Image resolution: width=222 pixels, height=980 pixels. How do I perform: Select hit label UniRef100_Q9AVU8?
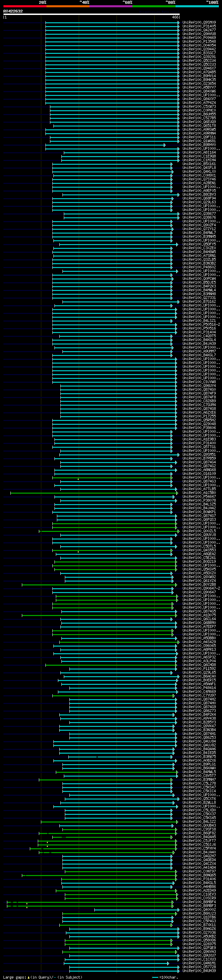[x=199, y=34]
